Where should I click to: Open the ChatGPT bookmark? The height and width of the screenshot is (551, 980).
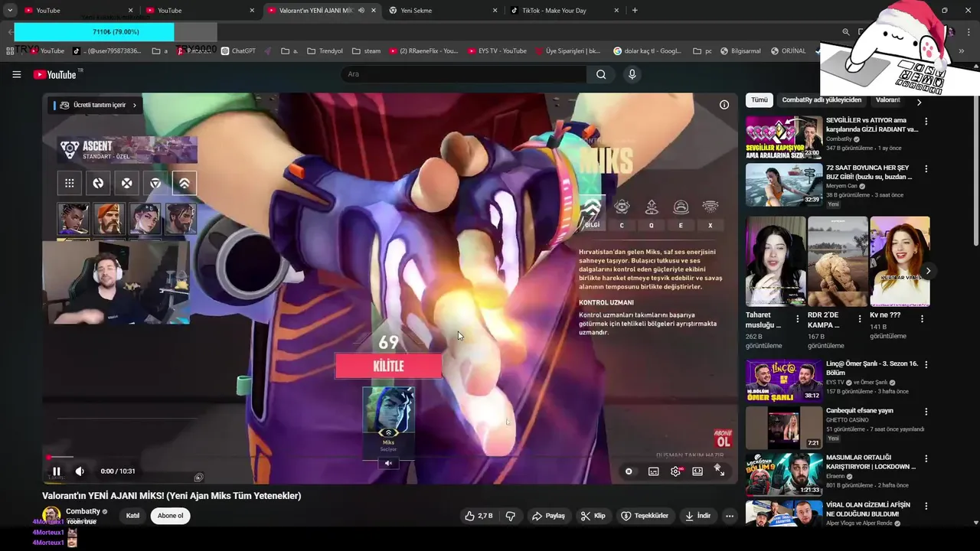pyautogui.click(x=238, y=51)
